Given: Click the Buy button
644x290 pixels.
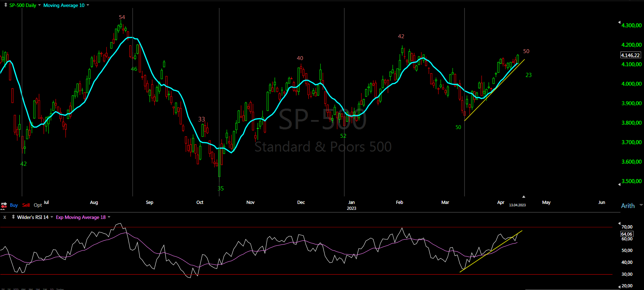Looking at the screenshot, I should [14, 205].
